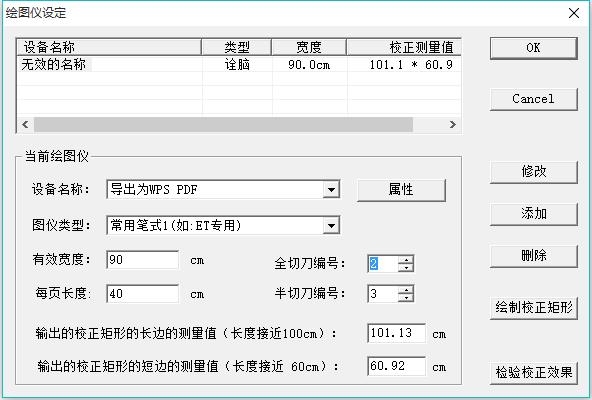Open plotter 属性 properties
The width and height of the screenshot is (592, 400).
click(x=401, y=190)
